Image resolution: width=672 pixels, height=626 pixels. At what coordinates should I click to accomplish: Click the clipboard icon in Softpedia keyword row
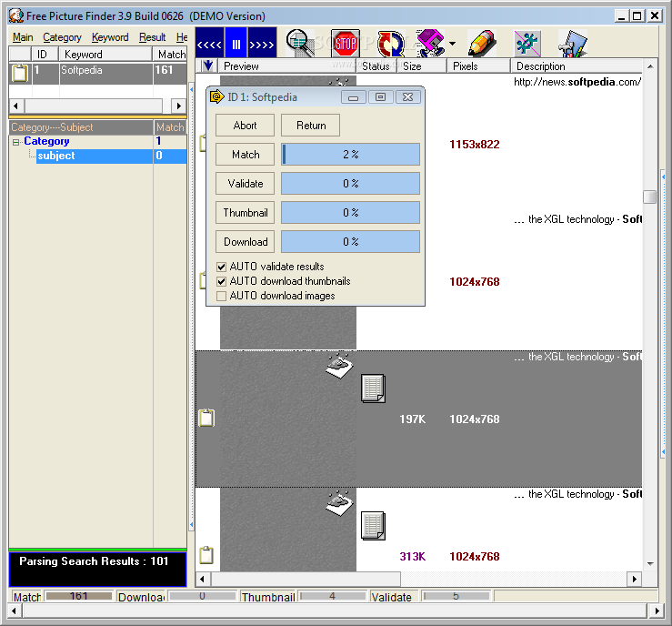click(x=20, y=73)
